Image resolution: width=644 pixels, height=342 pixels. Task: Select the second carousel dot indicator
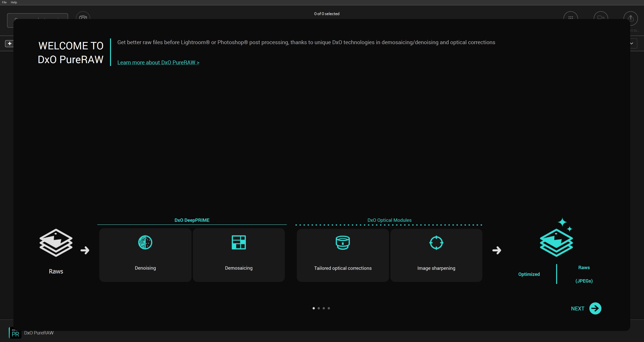(319, 308)
